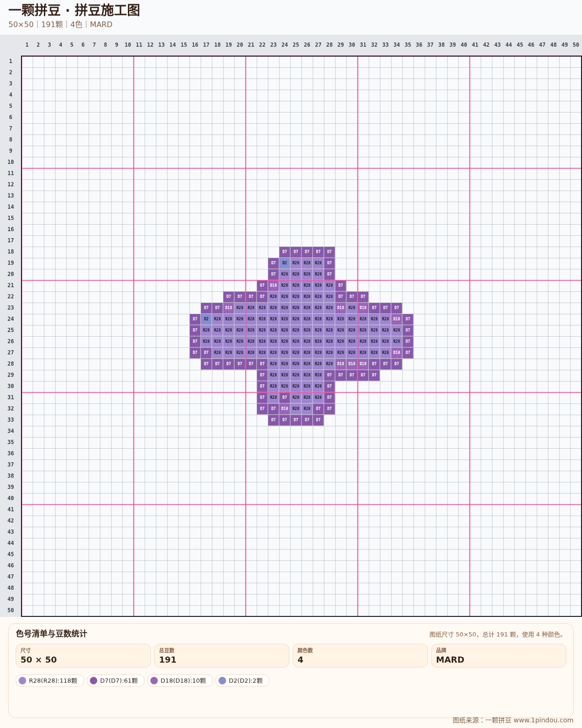The height and width of the screenshot is (728, 582).
Task: Click the title 一颗拼豆 · 拼豆施工图
Action: tap(74, 10)
